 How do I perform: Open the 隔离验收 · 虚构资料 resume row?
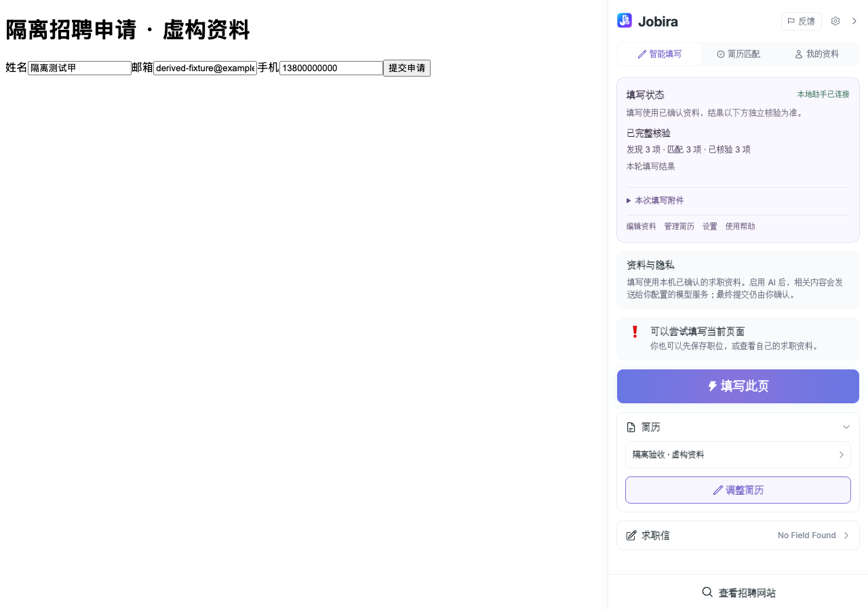point(738,455)
